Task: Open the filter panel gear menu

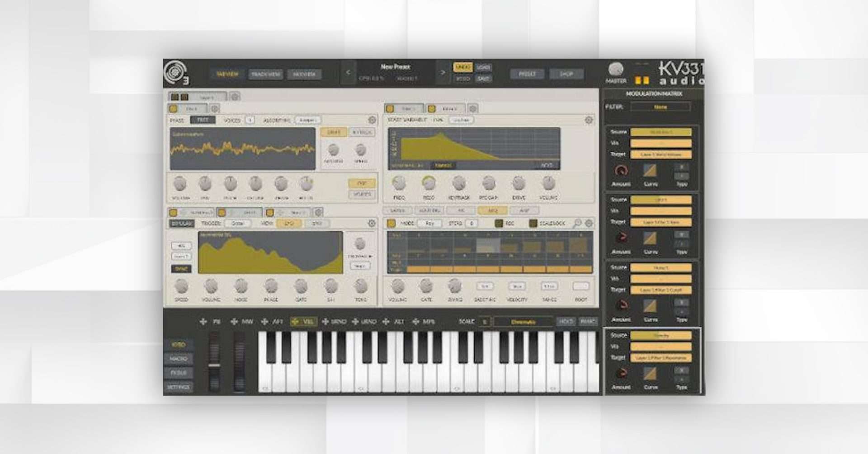Action: coord(589,120)
